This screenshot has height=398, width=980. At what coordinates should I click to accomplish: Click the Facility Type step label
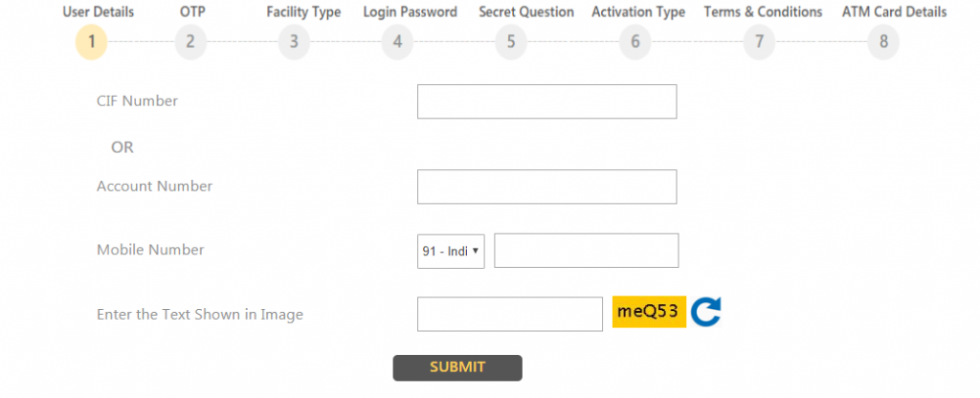[x=303, y=11]
